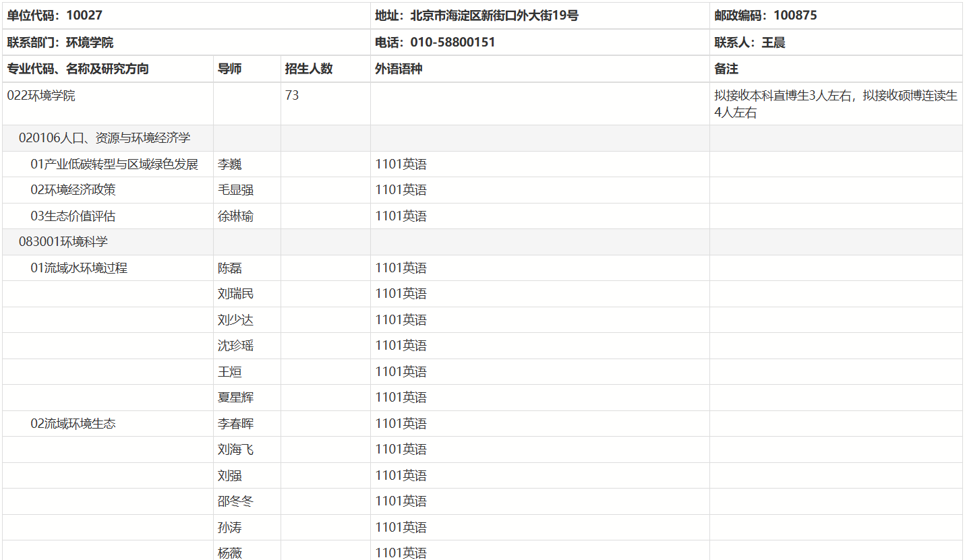
Task: Click advisor name 陈磊
Action: click(229, 268)
